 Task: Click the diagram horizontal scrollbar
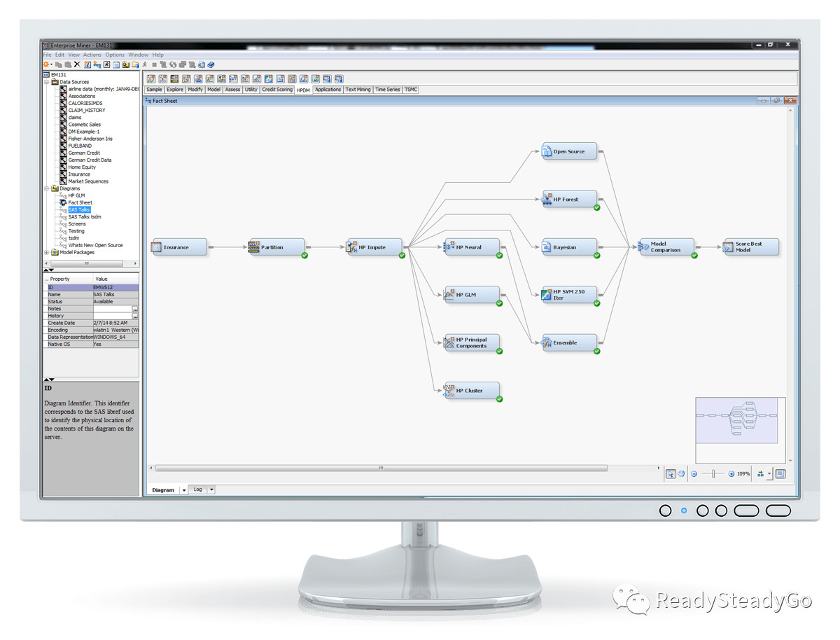click(x=381, y=468)
